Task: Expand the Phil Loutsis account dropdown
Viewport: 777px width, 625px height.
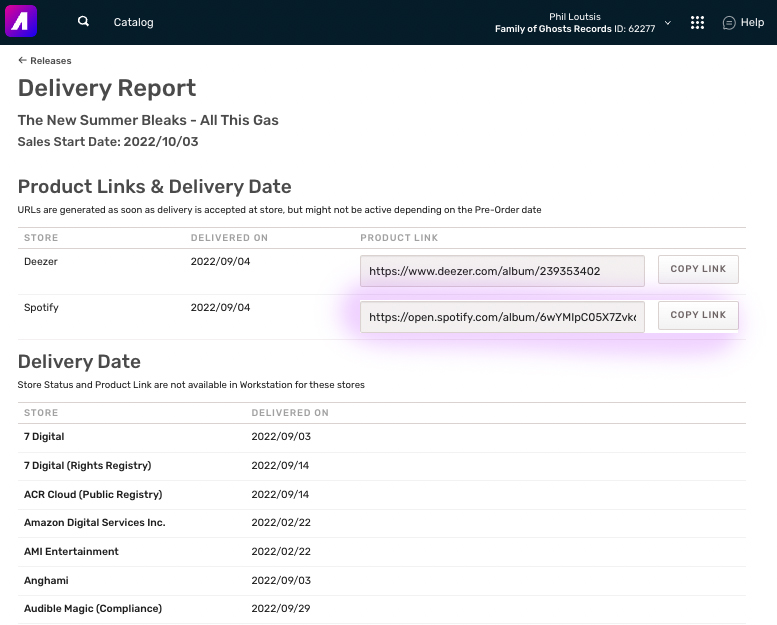Action: click(x=668, y=22)
